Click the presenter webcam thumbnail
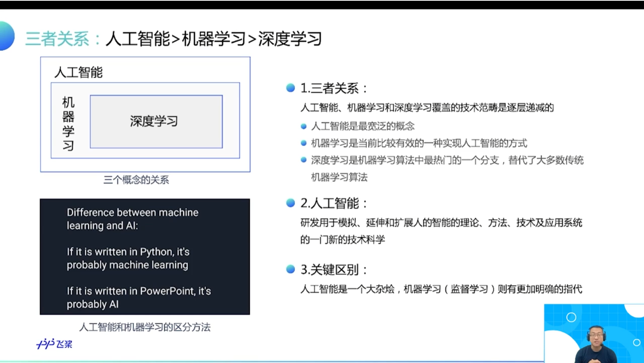 (x=594, y=333)
